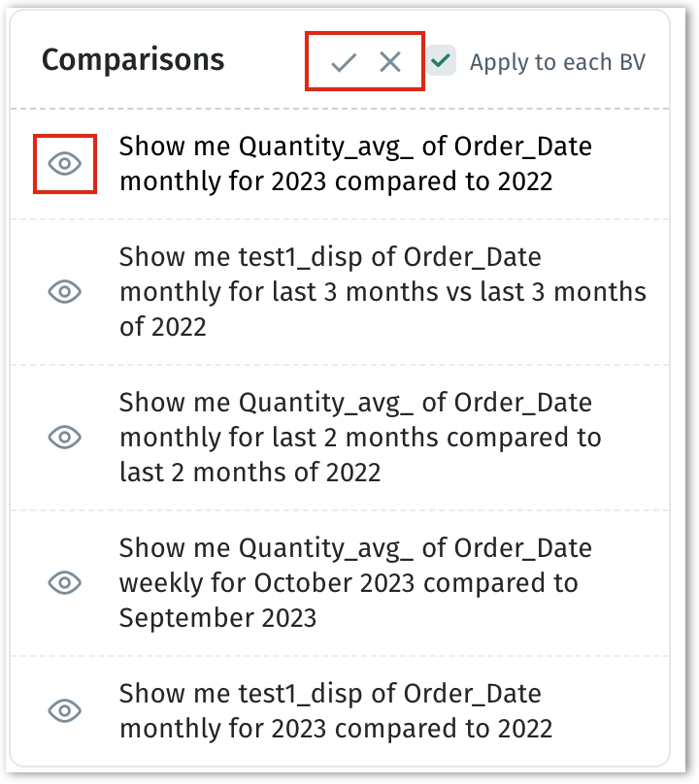This screenshot has height=784, width=699.
Task: Toggle eye for Quantity_avg_ last 2 months comparison
Action: pyautogui.click(x=65, y=437)
